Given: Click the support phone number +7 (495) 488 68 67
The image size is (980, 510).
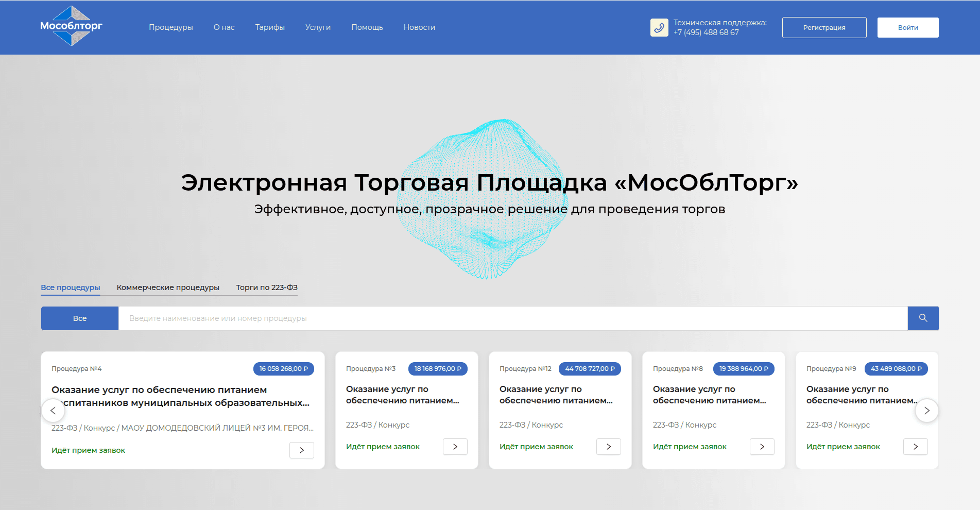Looking at the screenshot, I should (x=706, y=32).
